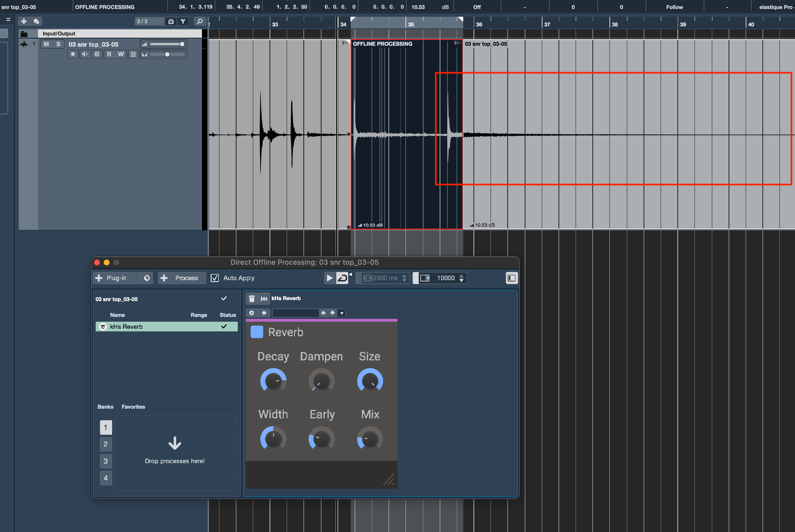Select bank number 2 button

pos(106,444)
